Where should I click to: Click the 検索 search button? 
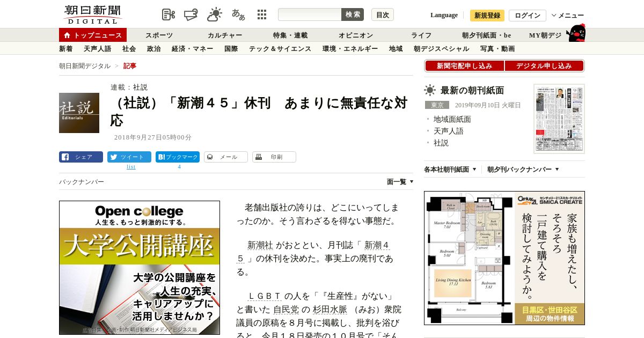click(x=353, y=14)
